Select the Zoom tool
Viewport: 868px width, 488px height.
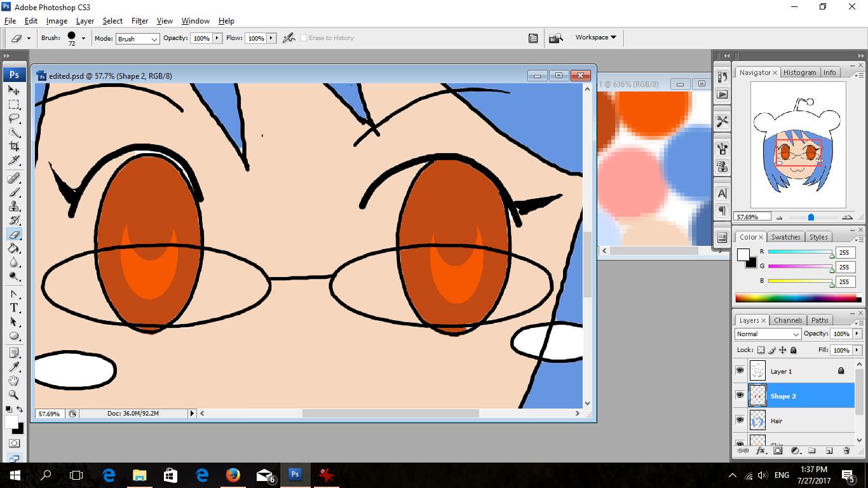click(14, 395)
